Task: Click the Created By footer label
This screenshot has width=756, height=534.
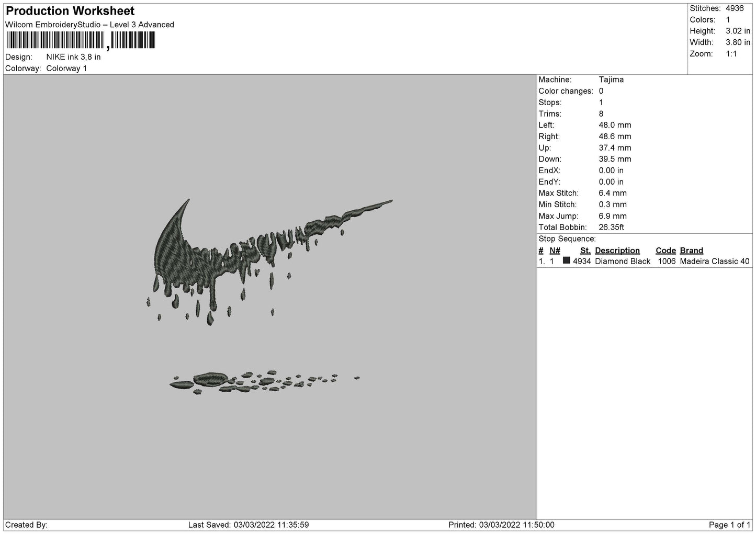Action: [26, 525]
